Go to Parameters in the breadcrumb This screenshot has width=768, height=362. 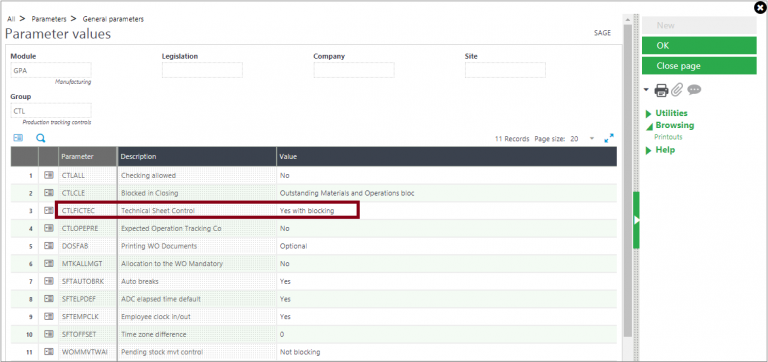[48, 19]
